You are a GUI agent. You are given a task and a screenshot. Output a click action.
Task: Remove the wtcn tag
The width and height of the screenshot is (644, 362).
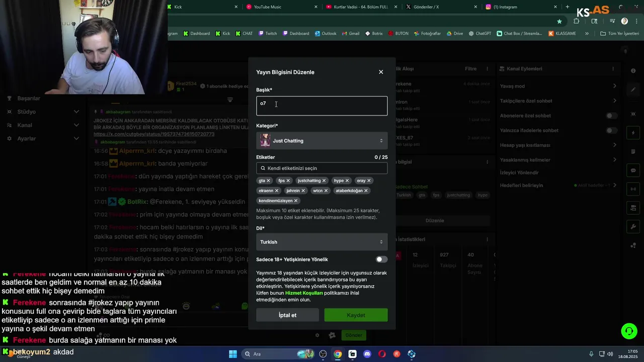326,191
